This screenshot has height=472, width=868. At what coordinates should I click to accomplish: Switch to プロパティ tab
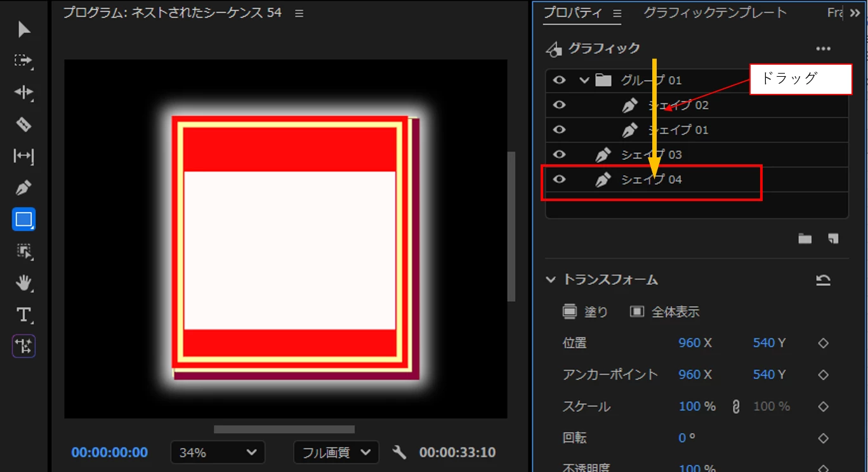pyautogui.click(x=574, y=13)
